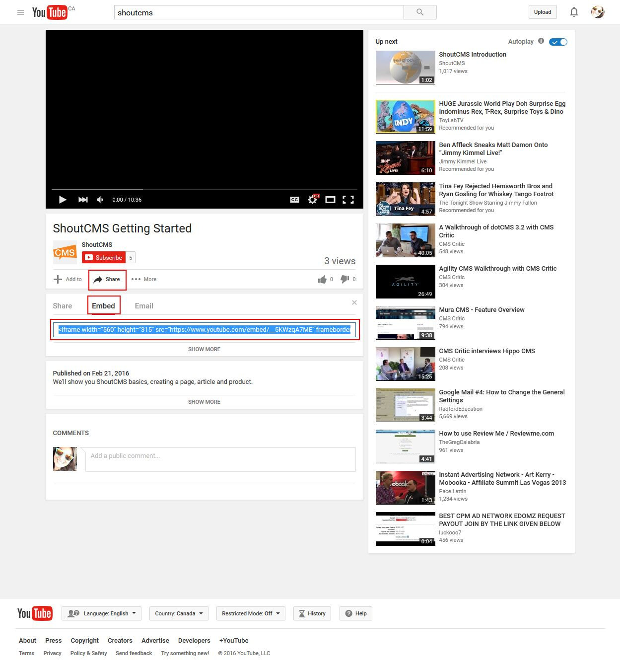Mute the video volume
This screenshot has height=672, width=620.
click(x=100, y=200)
